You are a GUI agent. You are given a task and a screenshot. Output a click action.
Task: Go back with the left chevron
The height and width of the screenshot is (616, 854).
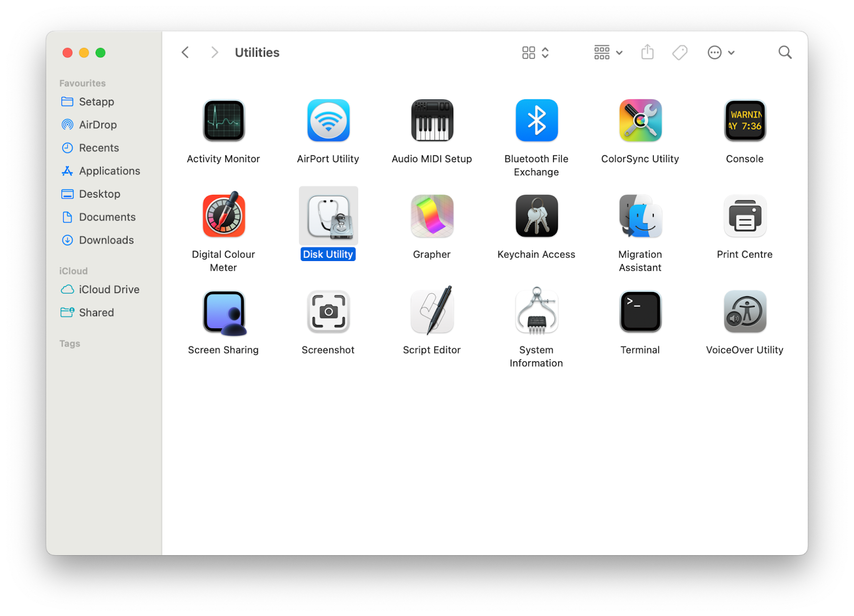point(185,52)
